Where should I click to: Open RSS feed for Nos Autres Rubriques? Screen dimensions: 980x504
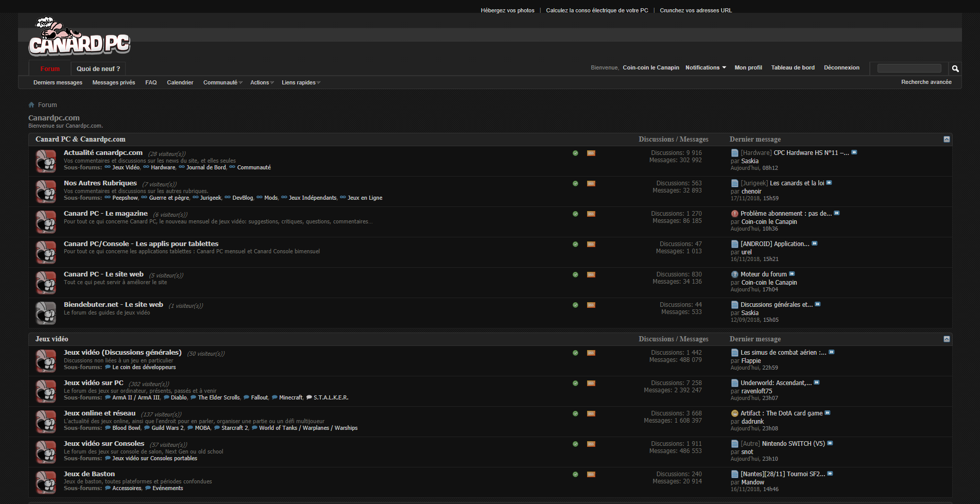pos(591,183)
